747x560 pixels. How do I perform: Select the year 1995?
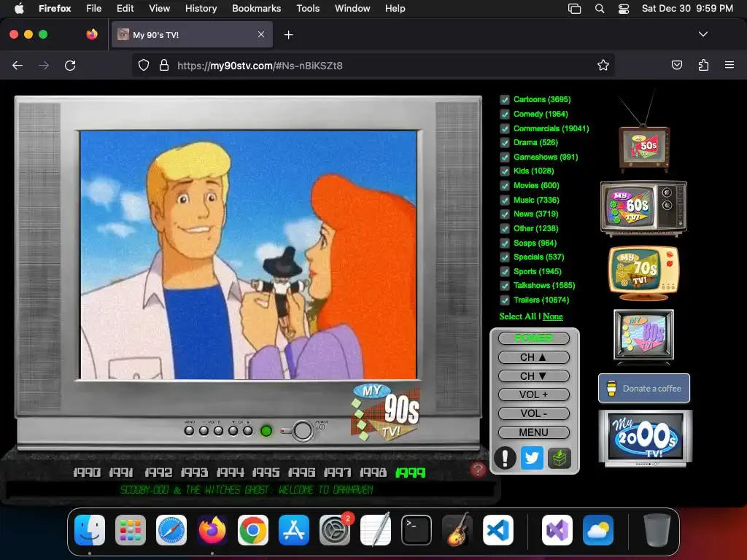click(x=266, y=472)
